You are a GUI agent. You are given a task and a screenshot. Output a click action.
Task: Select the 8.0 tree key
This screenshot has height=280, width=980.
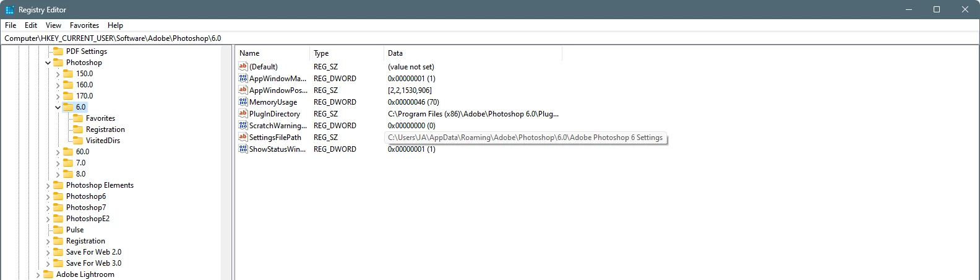(x=81, y=174)
